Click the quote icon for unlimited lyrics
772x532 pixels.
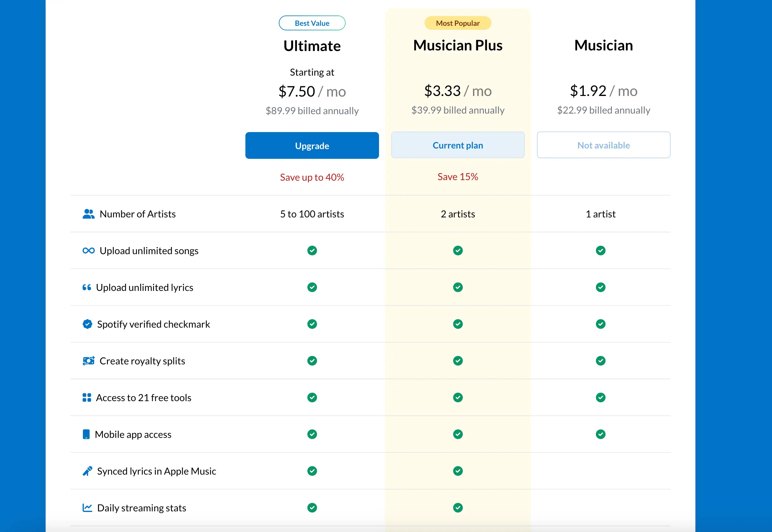pyautogui.click(x=87, y=287)
